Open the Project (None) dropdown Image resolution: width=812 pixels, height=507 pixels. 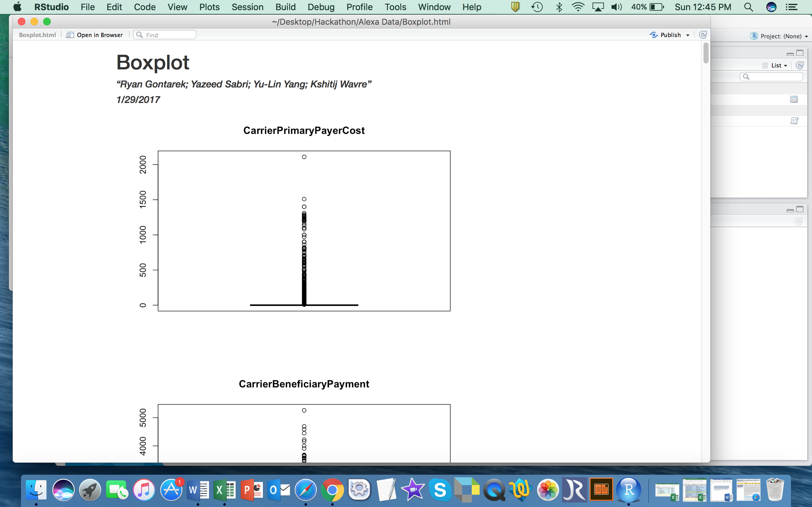click(x=781, y=36)
